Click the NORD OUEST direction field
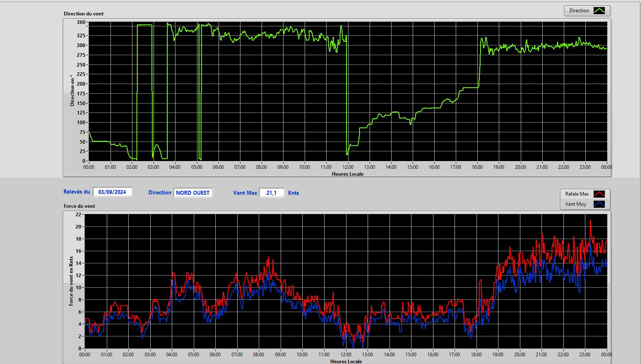Image resolution: width=641 pixels, height=364 pixels. tap(193, 193)
